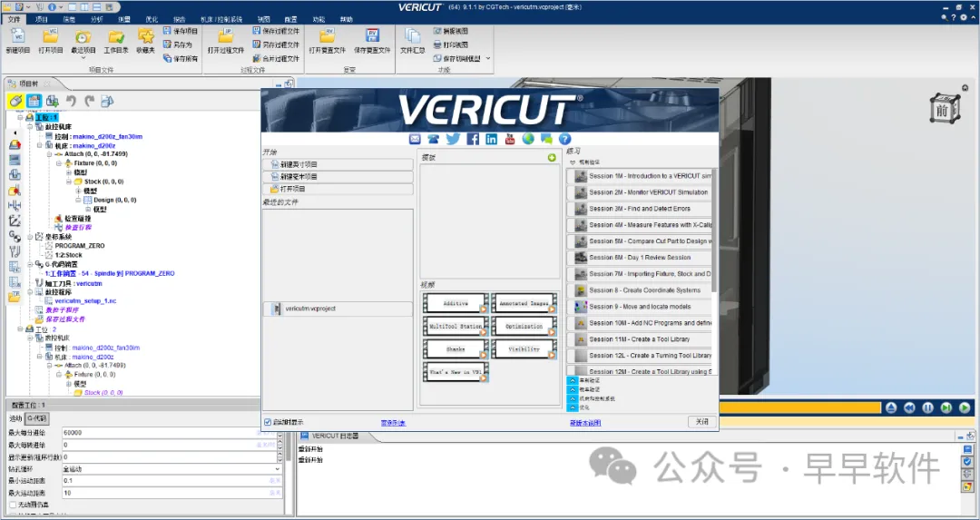Click the 捕捉视图 capture view icon
The height and width of the screenshot is (520, 980).
point(436,31)
